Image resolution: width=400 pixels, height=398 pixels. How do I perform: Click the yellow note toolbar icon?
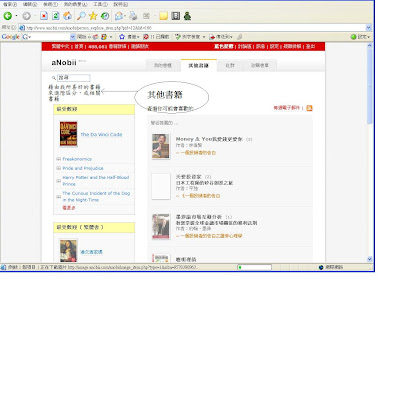pyautogui.click(x=163, y=16)
